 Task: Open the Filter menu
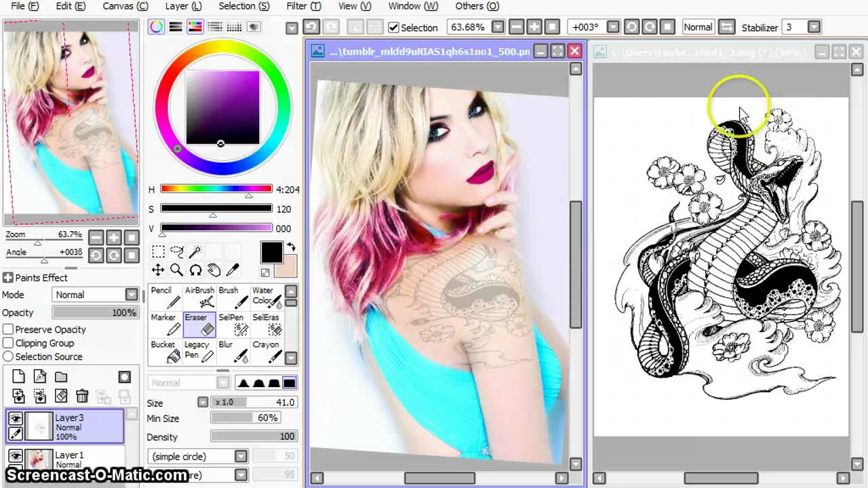[x=304, y=6]
